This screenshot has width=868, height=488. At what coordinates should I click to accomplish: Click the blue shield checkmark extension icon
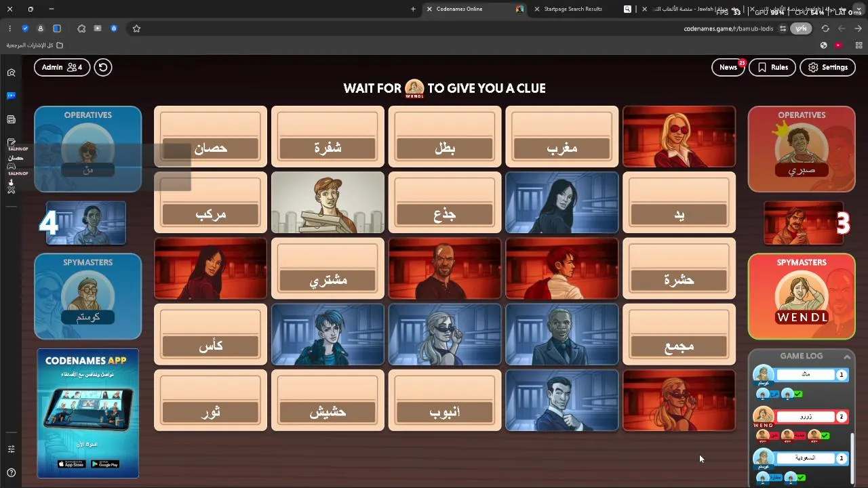tap(25, 28)
